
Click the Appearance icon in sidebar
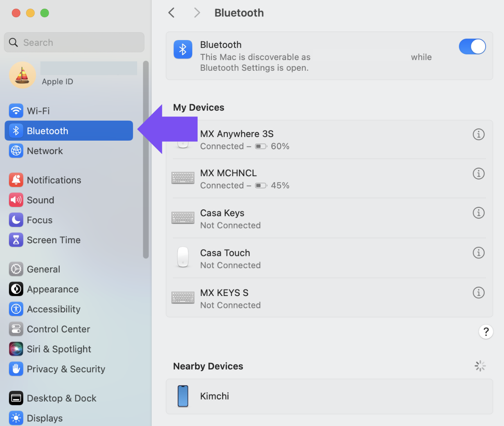point(16,289)
